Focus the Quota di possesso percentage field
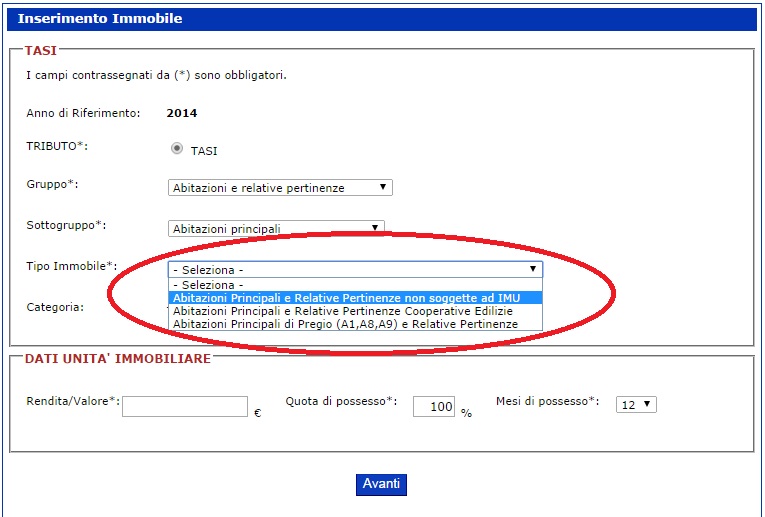The image size is (765, 517). point(433,407)
